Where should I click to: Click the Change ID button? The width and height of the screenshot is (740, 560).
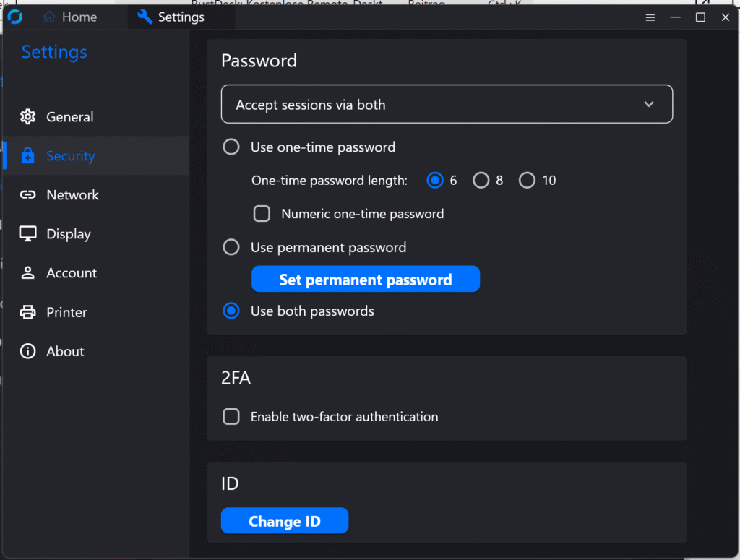284,521
